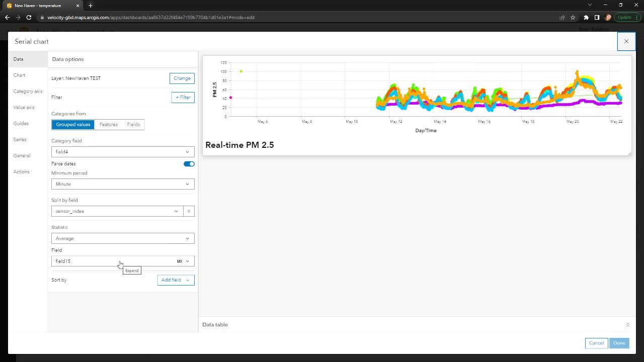The width and height of the screenshot is (644, 362).
Task: Open the browser extensions puzzle icon
Action: (586, 18)
